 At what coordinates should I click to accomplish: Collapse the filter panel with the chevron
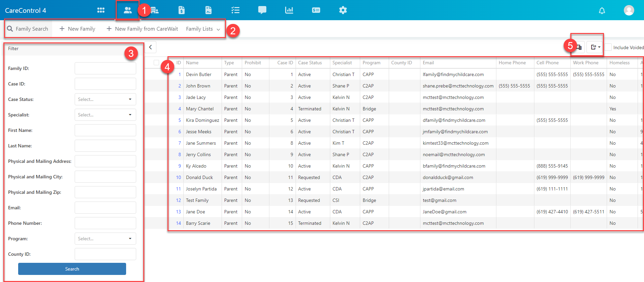(151, 47)
